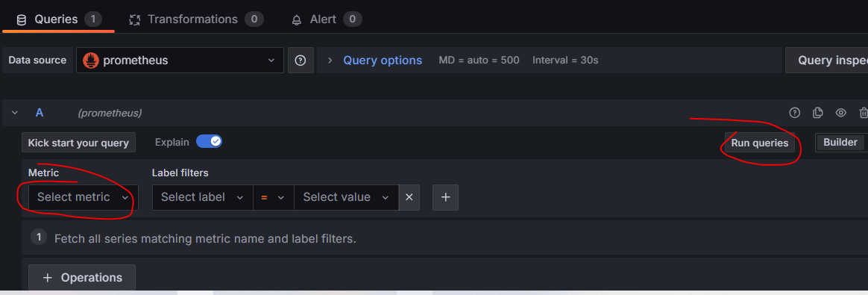
Task: Click the Prometheus flame logo
Action: tap(91, 60)
